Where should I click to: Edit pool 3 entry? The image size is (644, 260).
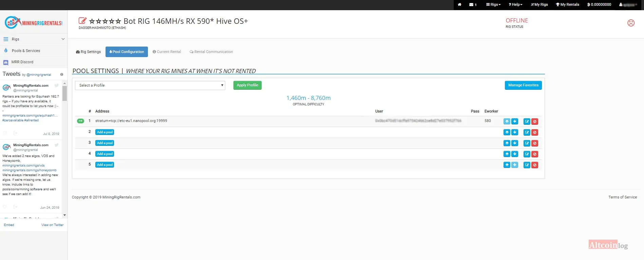click(527, 143)
